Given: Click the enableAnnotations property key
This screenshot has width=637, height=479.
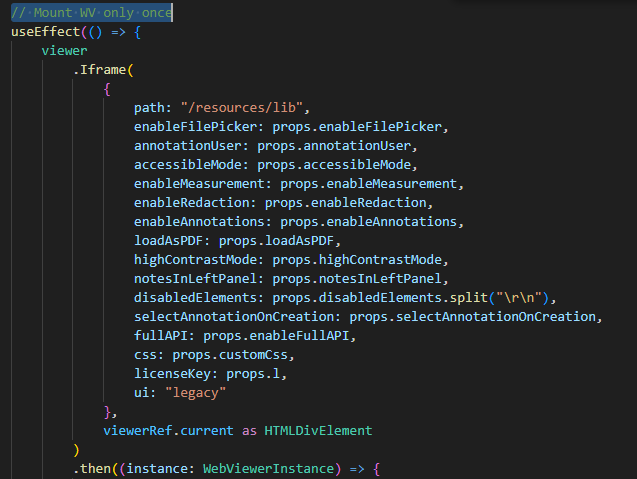Looking at the screenshot, I should pyautogui.click(x=199, y=222).
